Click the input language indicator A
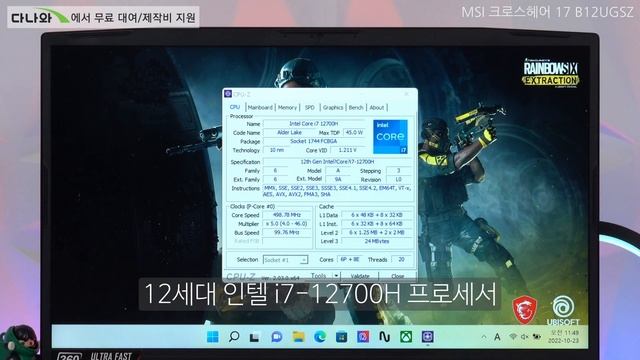This screenshot has width=640, height=360. click(497, 337)
